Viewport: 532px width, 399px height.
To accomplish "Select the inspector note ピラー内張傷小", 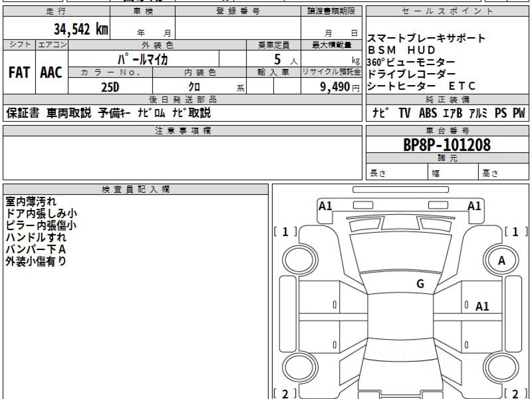I will pos(41,225).
